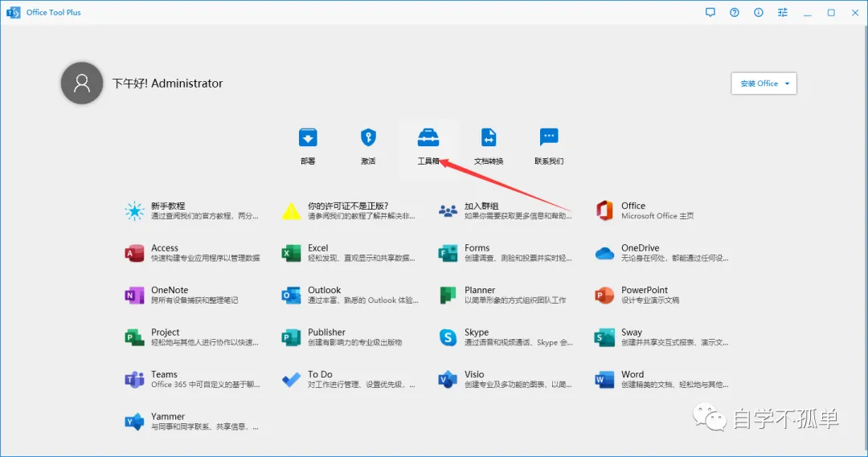Click the PowerPoint title text
Screen dimensions: 868x457
coord(645,290)
